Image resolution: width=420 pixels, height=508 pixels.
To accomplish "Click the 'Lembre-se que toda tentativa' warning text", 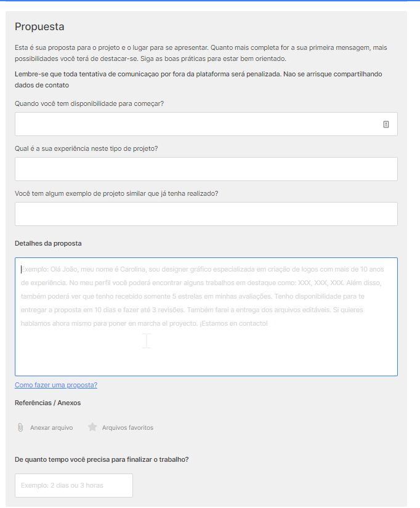I will [x=198, y=79].
